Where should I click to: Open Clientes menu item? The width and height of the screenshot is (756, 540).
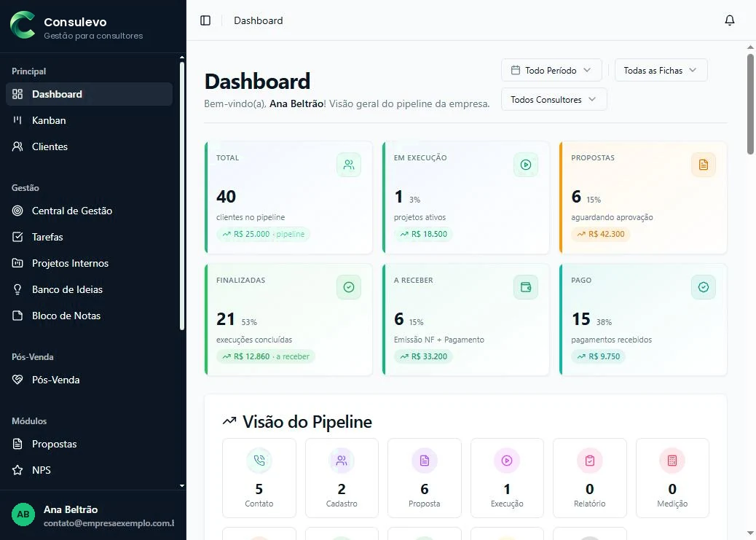(89, 146)
